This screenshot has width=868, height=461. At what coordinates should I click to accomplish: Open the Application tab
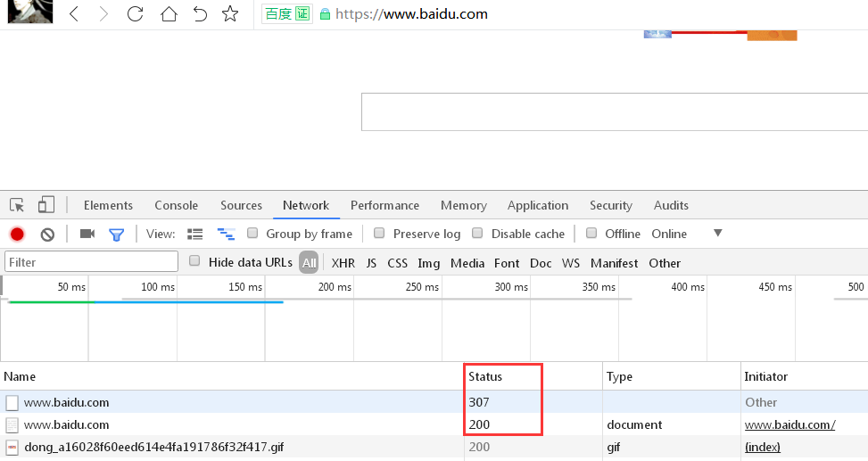pyautogui.click(x=538, y=205)
